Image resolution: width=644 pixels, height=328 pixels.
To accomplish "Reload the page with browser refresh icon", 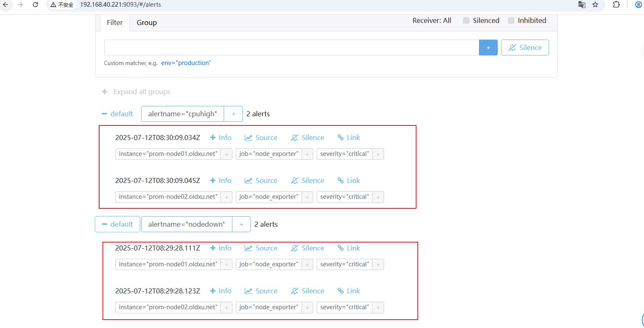I will pyautogui.click(x=35, y=5).
